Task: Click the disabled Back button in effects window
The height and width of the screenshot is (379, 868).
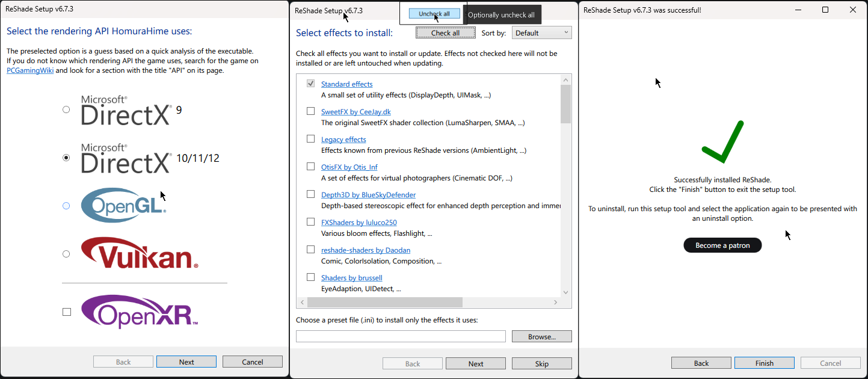Action: pos(413,363)
